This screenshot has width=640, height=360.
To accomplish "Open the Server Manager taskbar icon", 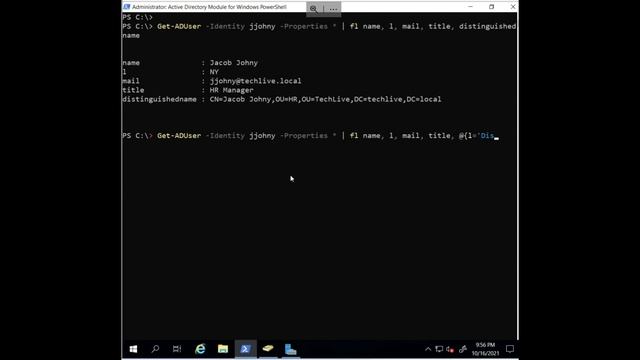I will point(290,349).
